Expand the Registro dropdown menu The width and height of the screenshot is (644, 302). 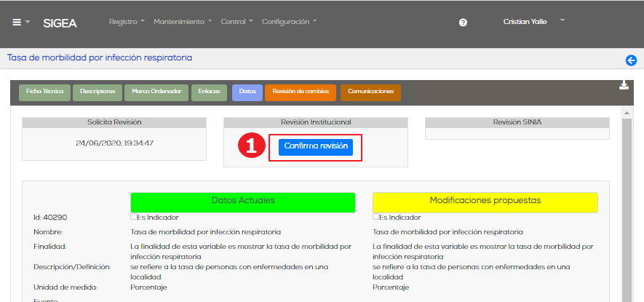127,22
